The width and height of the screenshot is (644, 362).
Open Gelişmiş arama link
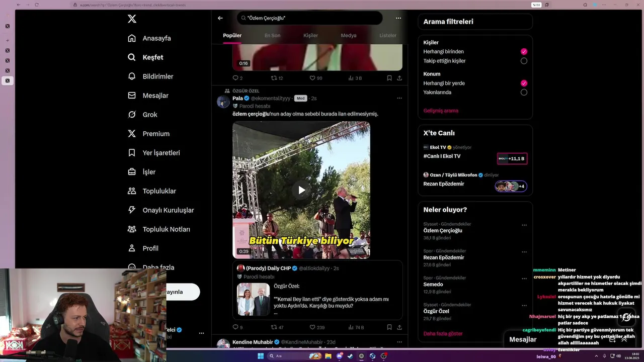441,111
